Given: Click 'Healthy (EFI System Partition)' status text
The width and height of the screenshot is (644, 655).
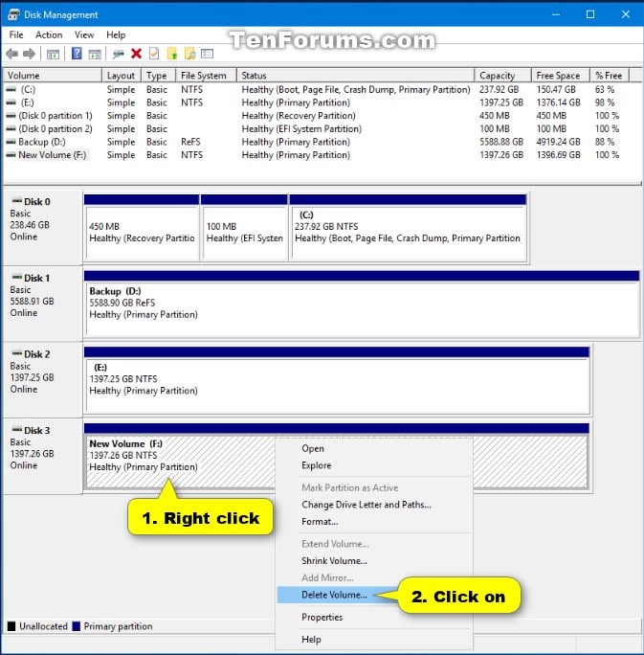Looking at the screenshot, I should [x=301, y=128].
